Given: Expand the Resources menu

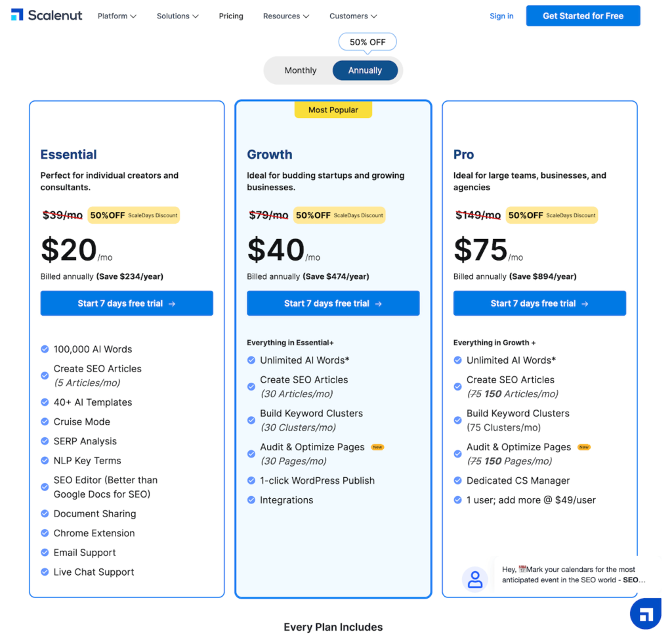Looking at the screenshot, I should coord(286,16).
